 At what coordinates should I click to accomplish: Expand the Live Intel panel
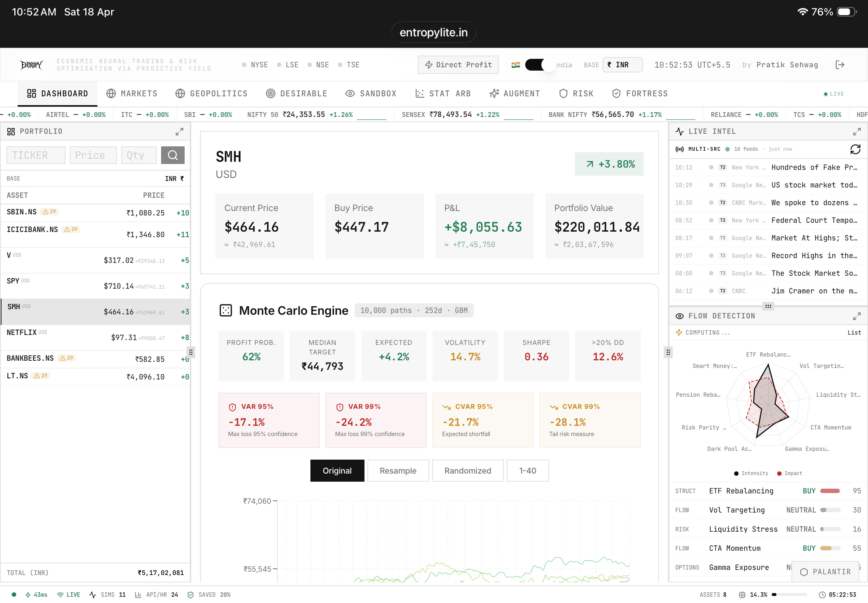pyautogui.click(x=857, y=132)
